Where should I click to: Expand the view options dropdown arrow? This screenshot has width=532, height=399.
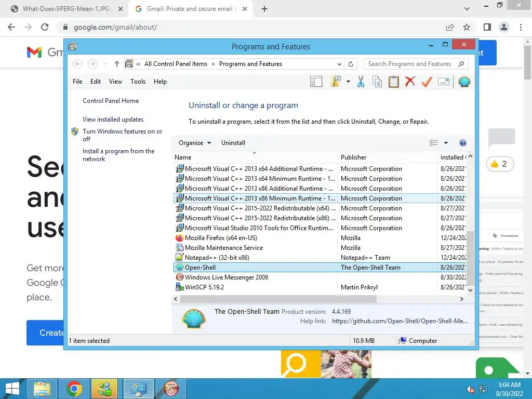(x=446, y=143)
